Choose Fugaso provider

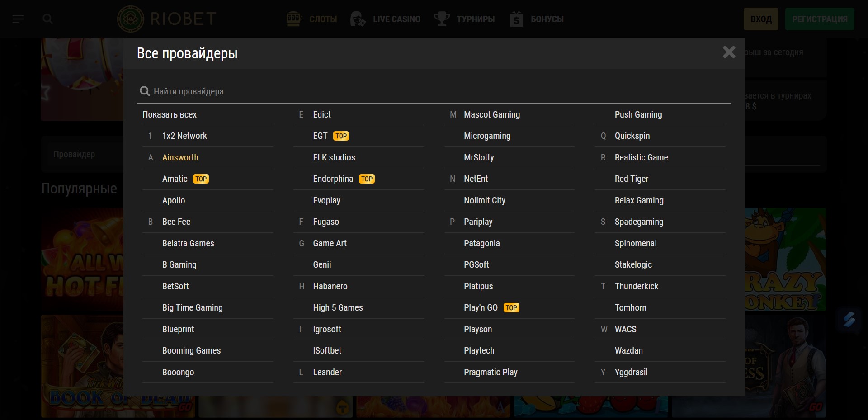coord(326,222)
